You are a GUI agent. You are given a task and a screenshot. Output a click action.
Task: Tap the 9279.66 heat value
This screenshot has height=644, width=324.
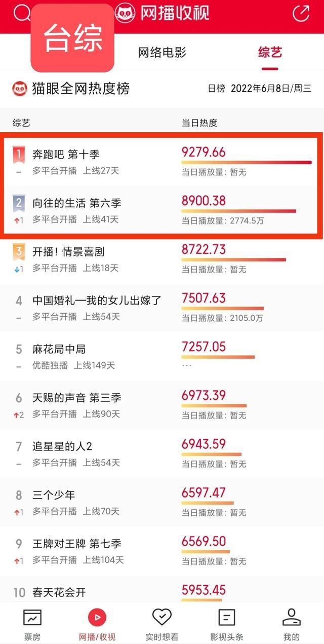pos(204,152)
